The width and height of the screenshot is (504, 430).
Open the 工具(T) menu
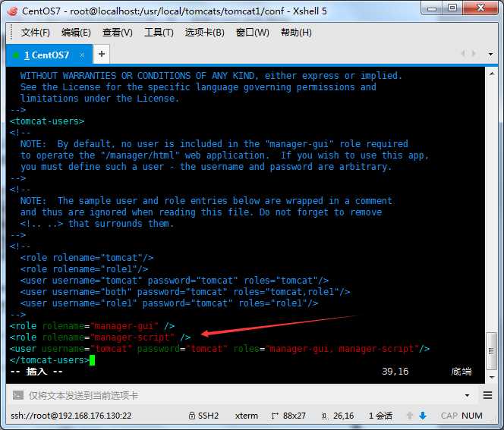(159, 33)
